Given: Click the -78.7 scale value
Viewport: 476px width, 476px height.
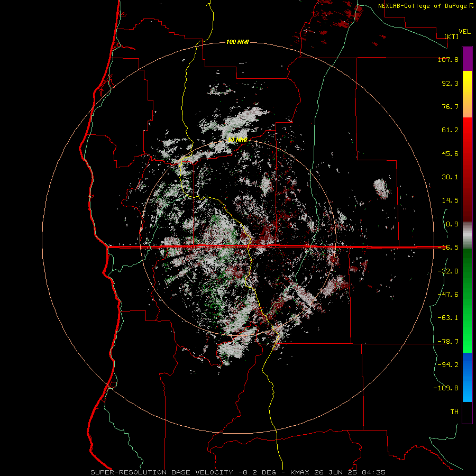Looking at the screenshot, I should (x=448, y=342).
